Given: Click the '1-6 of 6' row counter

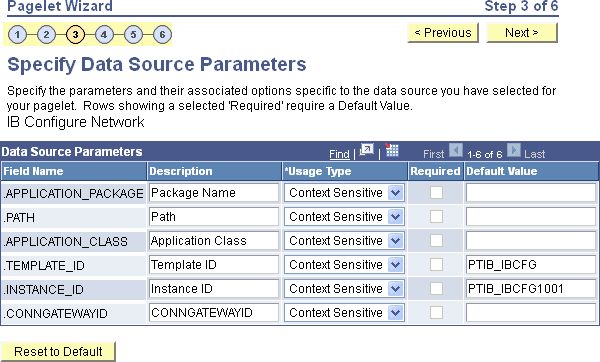Looking at the screenshot, I should tap(484, 154).
